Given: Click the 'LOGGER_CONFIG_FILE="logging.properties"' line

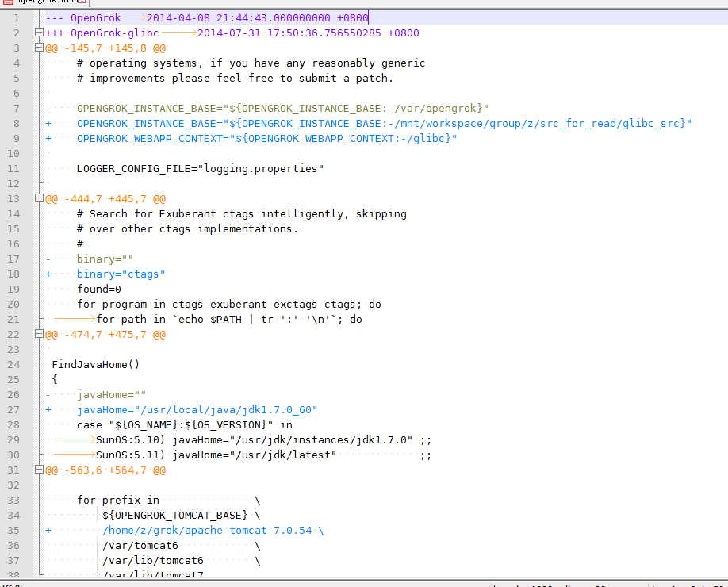Looking at the screenshot, I should 200,169.
